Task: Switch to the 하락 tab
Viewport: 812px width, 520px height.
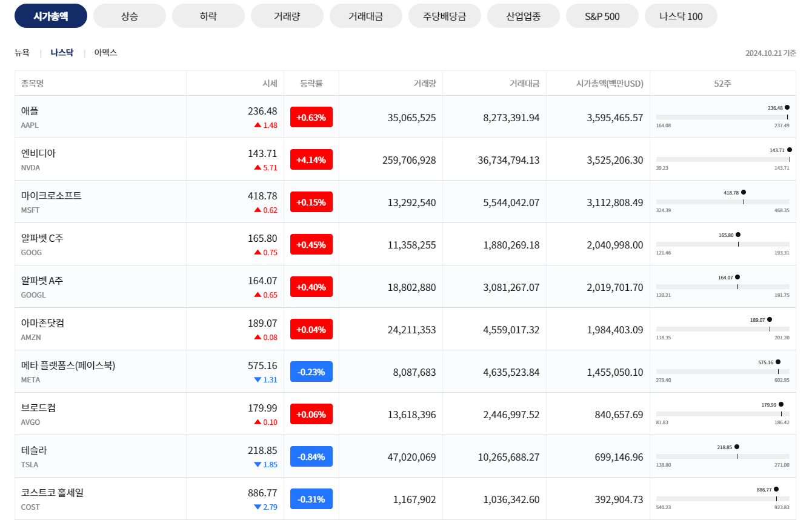Action: tap(208, 16)
